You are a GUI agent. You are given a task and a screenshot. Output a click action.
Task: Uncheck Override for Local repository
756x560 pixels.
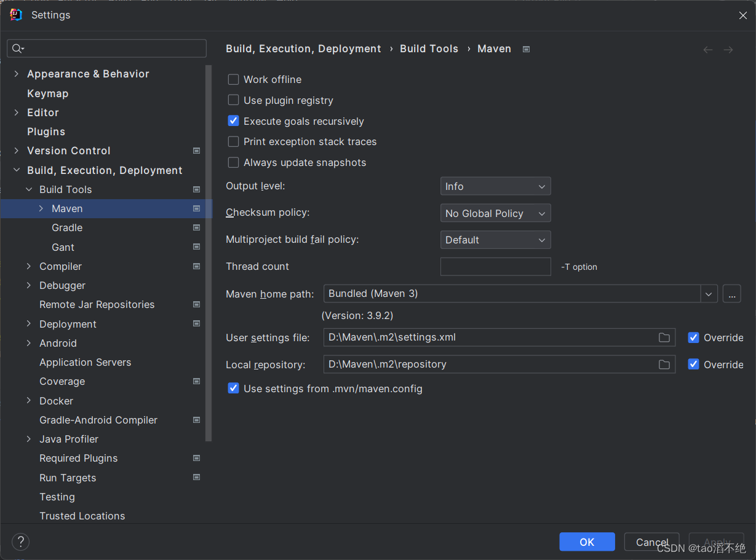693,365
